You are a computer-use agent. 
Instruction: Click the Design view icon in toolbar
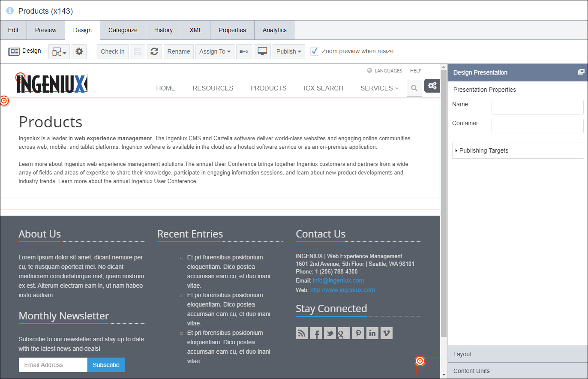(14, 51)
